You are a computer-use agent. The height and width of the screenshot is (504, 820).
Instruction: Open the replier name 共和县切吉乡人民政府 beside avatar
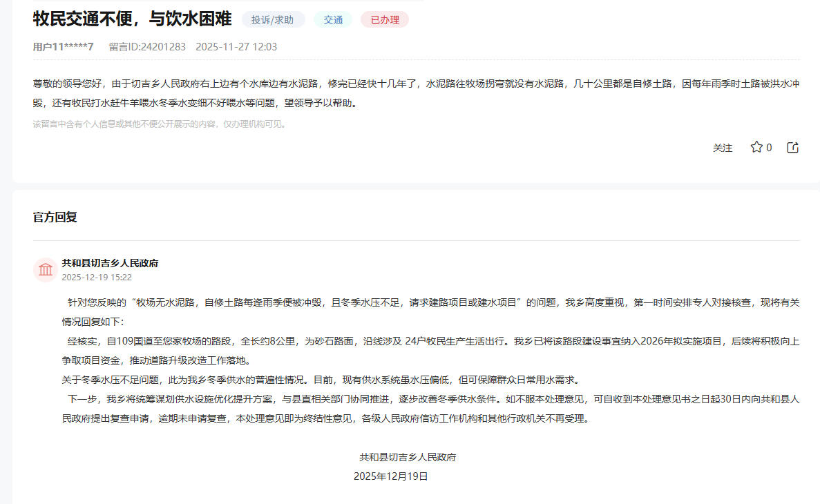pyautogui.click(x=111, y=263)
